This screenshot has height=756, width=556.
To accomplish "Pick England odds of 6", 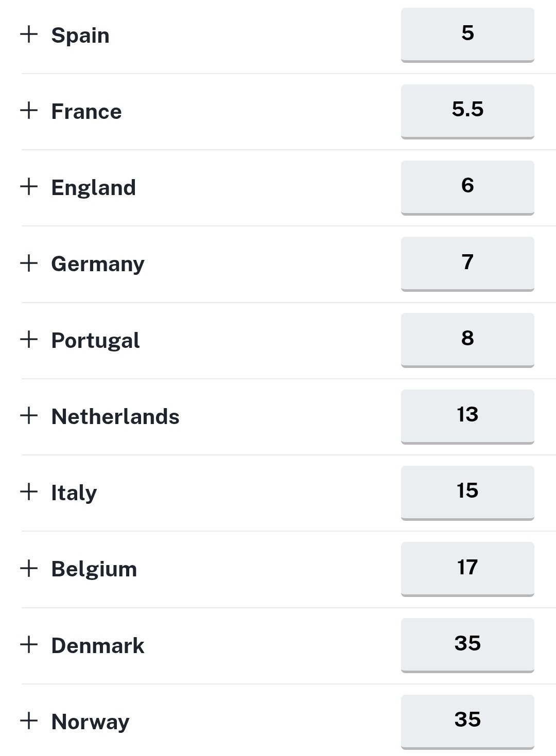I will pyautogui.click(x=467, y=187).
